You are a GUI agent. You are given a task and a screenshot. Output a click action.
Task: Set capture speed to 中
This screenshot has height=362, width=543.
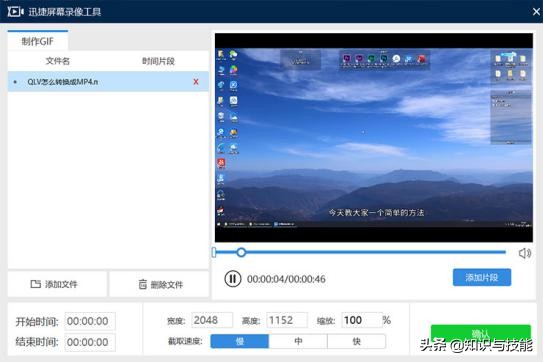tap(298, 341)
